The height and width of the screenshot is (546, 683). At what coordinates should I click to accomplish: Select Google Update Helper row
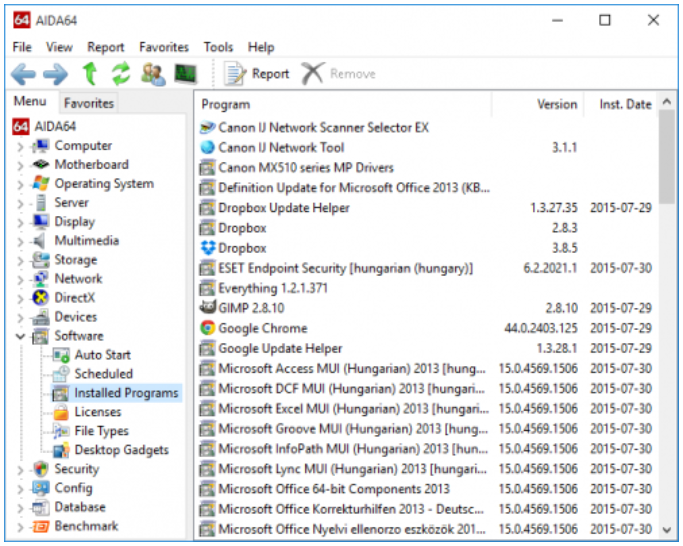[x=426, y=348]
